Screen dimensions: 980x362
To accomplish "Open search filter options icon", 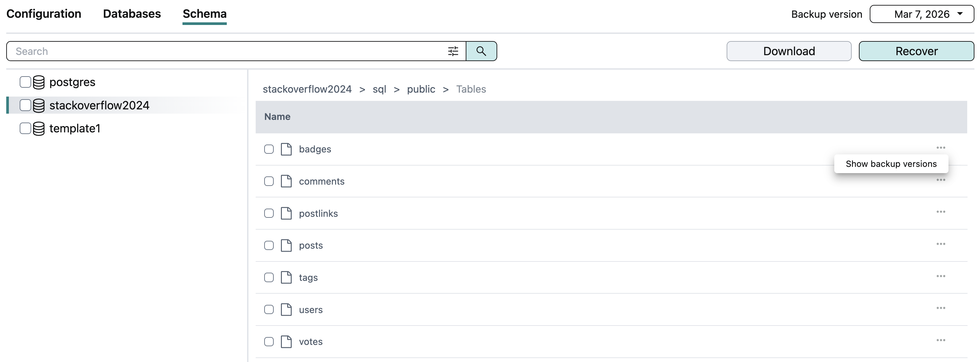I will pyautogui.click(x=453, y=51).
